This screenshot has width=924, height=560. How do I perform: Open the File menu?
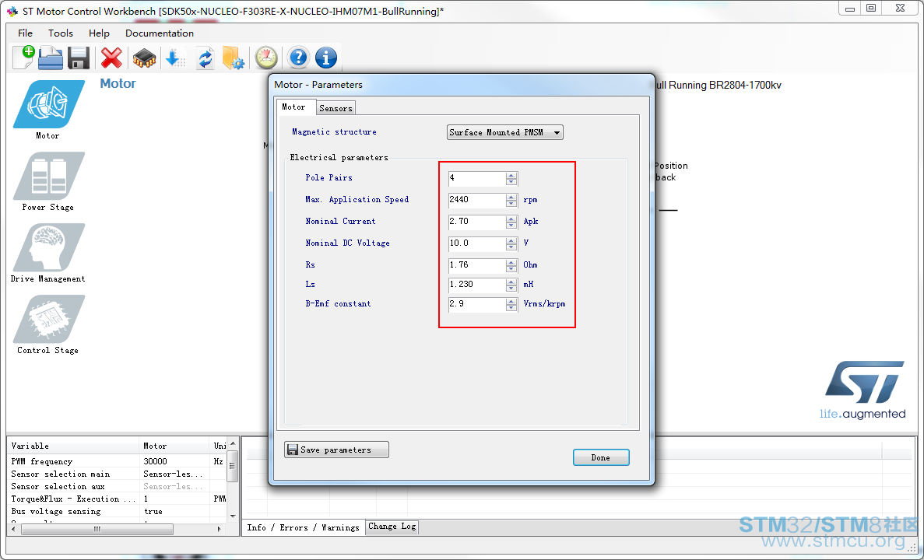[x=26, y=33]
